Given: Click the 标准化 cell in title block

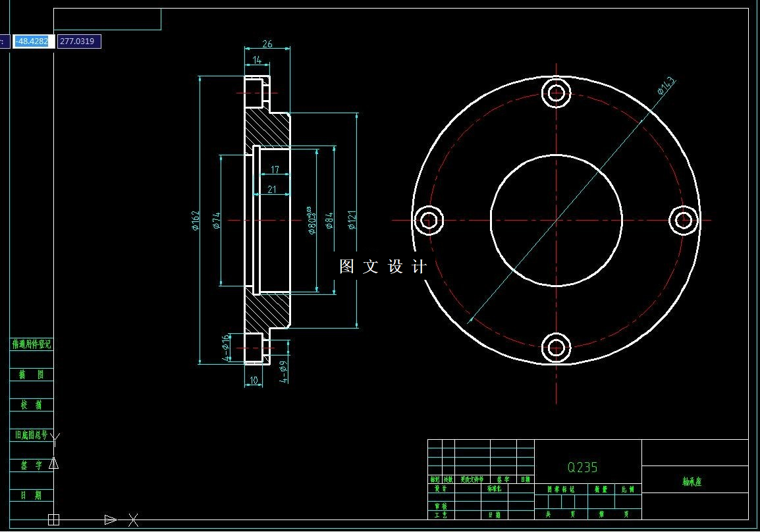Looking at the screenshot, I should point(495,489).
